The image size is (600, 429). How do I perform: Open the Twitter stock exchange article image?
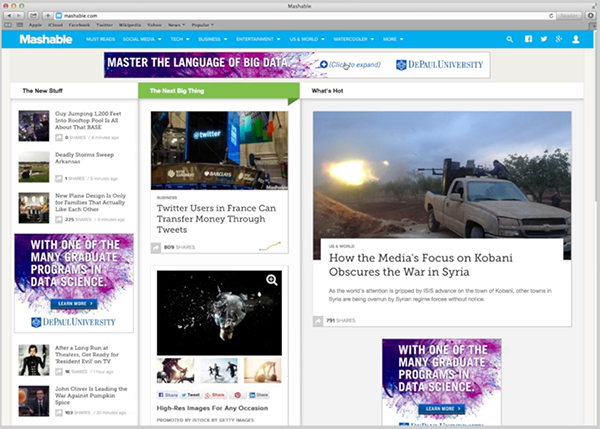[219, 150]
